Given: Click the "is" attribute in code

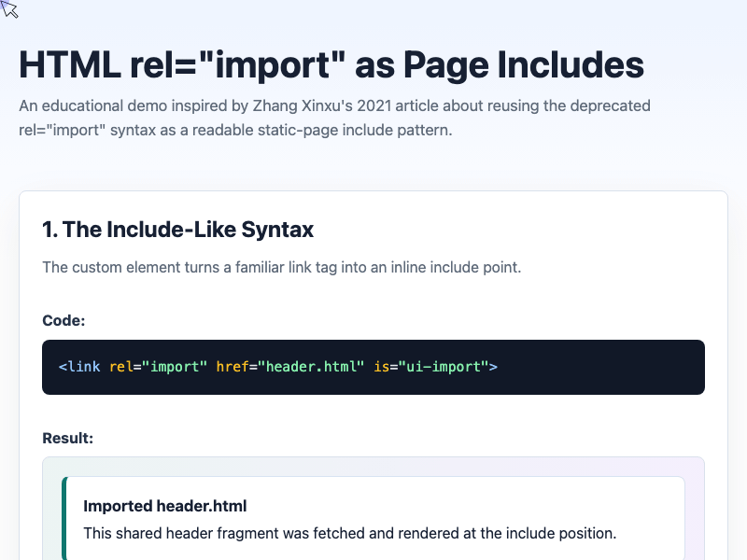Looking at the screenshot, I should coord(382,367).
